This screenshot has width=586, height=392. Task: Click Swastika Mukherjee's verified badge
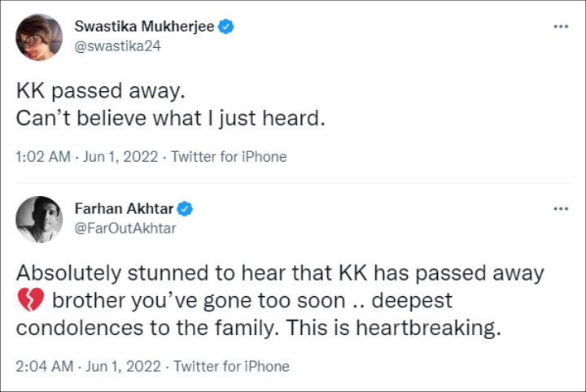tap(227, 27)
